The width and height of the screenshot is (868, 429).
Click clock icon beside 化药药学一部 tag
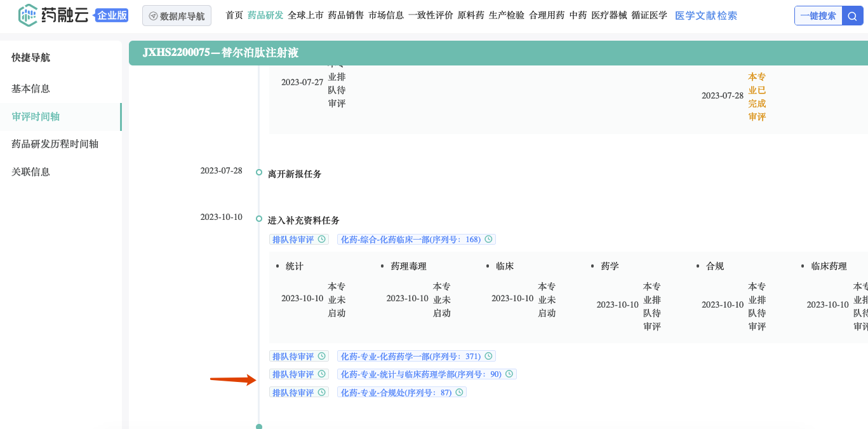[488, 356]
